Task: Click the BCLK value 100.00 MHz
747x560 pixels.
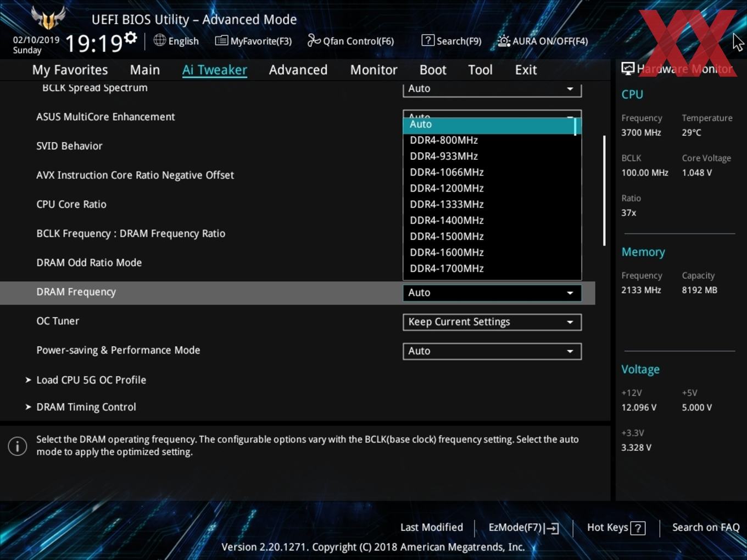Action: tap(645, 172)
